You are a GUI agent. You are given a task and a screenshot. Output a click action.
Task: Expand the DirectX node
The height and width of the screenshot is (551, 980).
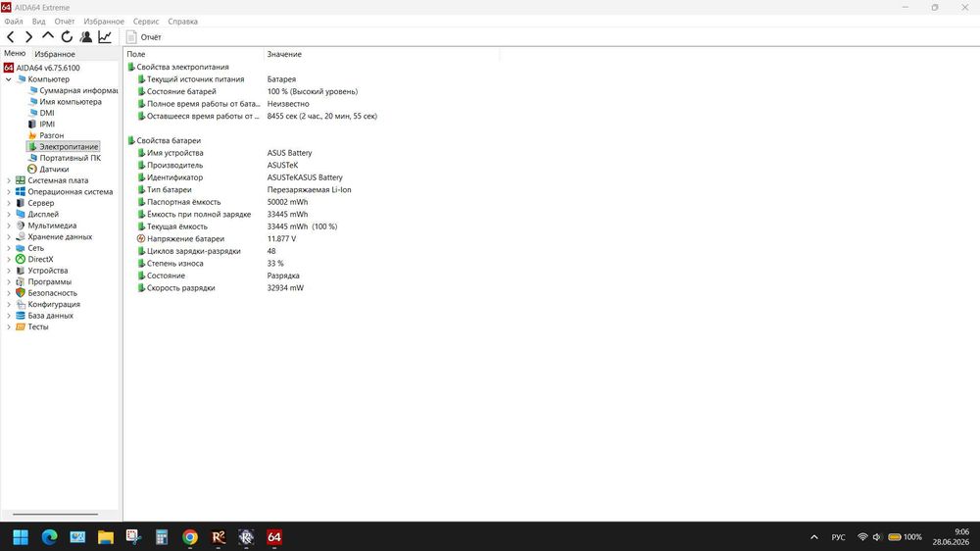[x=8, y=260]
